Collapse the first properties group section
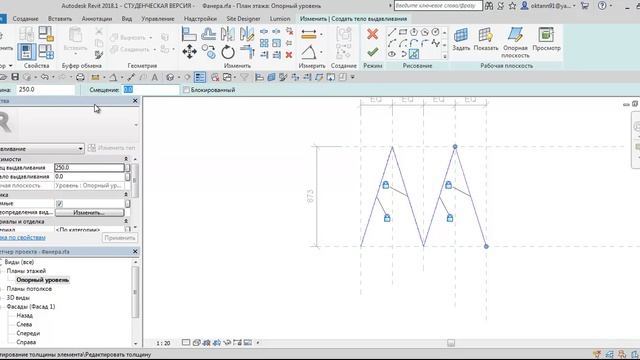Screen dimensions: 640x360 pyautogui.click(x=126, y=159)
